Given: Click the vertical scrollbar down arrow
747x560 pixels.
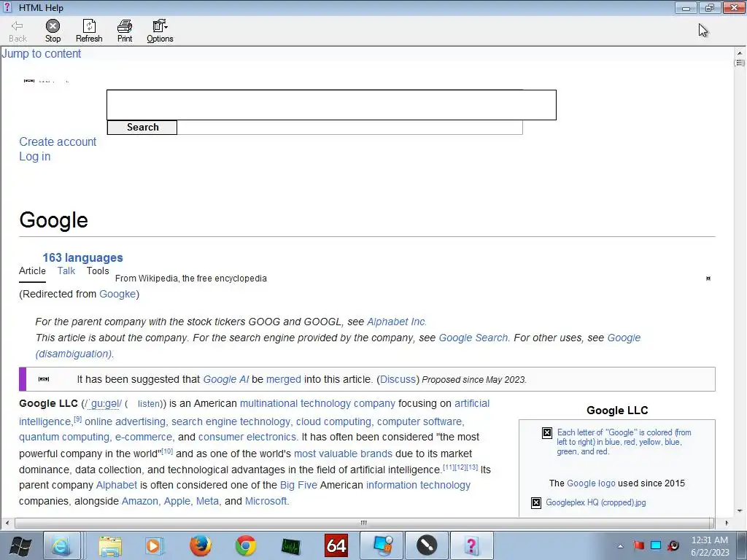Looking at the screenshot, I should pyautogui.click(x=740, y=511).
